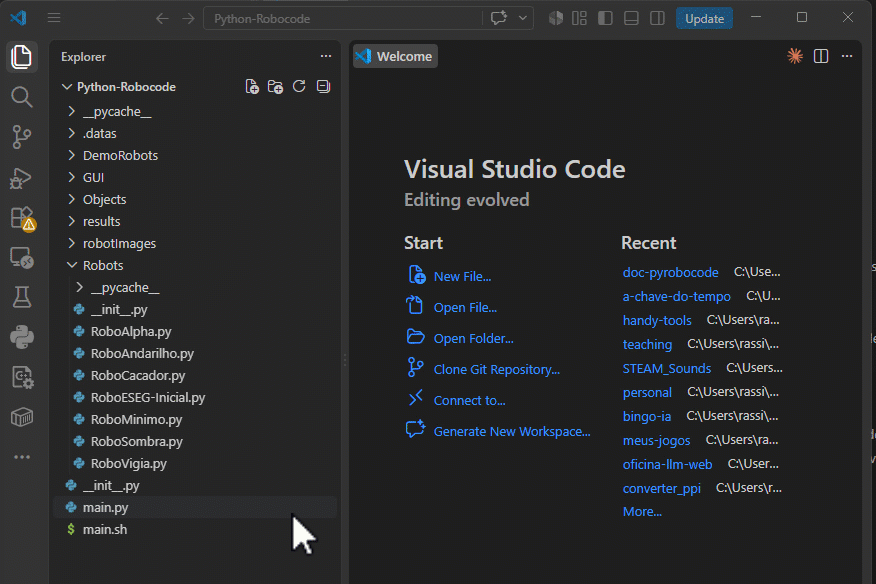Click Generate New Workspace... link

click(512, 431)
